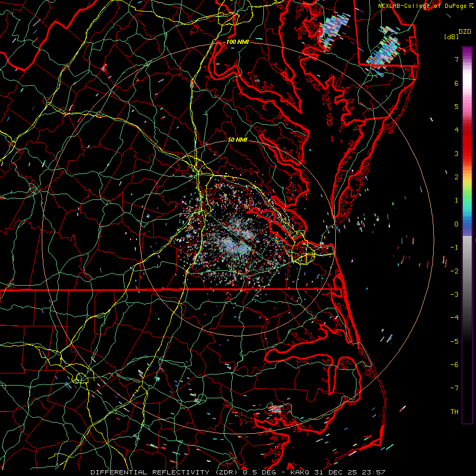Click the -5 value on color scale
The width and height of the screenshot is (476, 476).
tap(454, 342)
